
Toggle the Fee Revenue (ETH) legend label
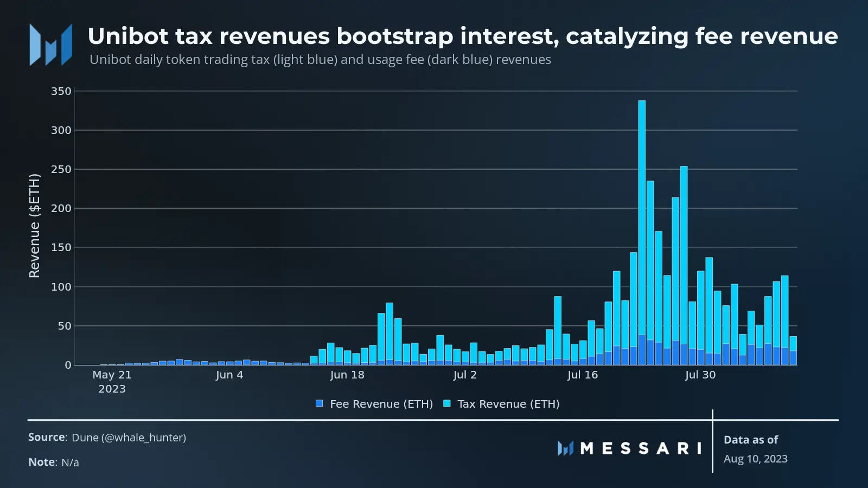point(381,404)
